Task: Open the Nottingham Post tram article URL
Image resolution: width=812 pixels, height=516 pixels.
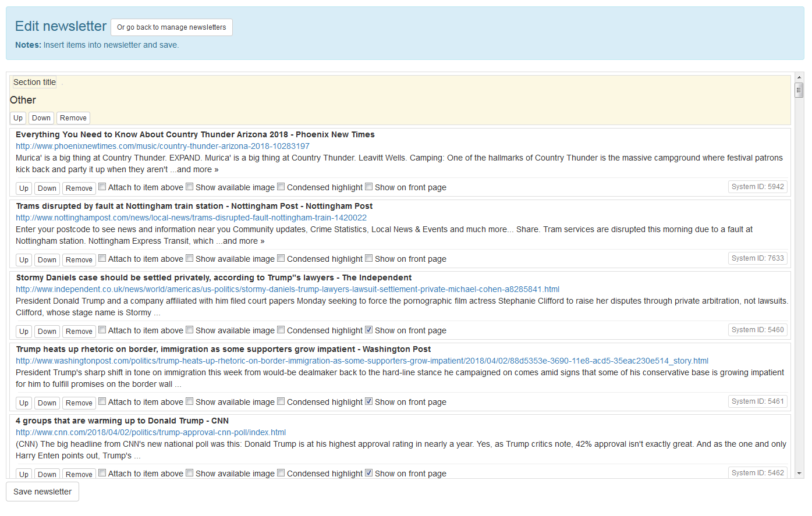Action: (191, 218)
